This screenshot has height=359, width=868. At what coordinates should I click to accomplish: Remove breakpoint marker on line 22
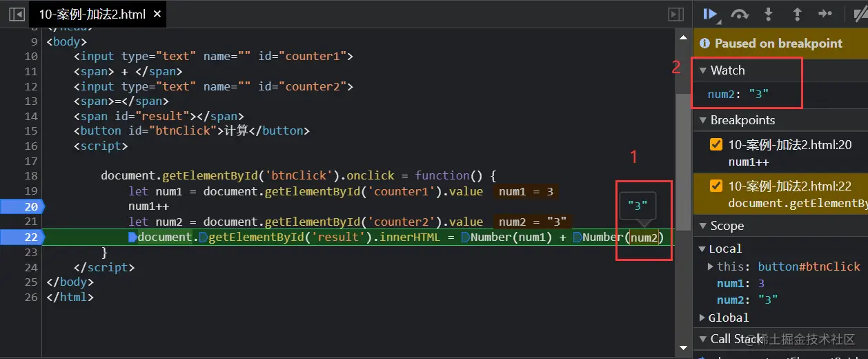click(22, 237)
